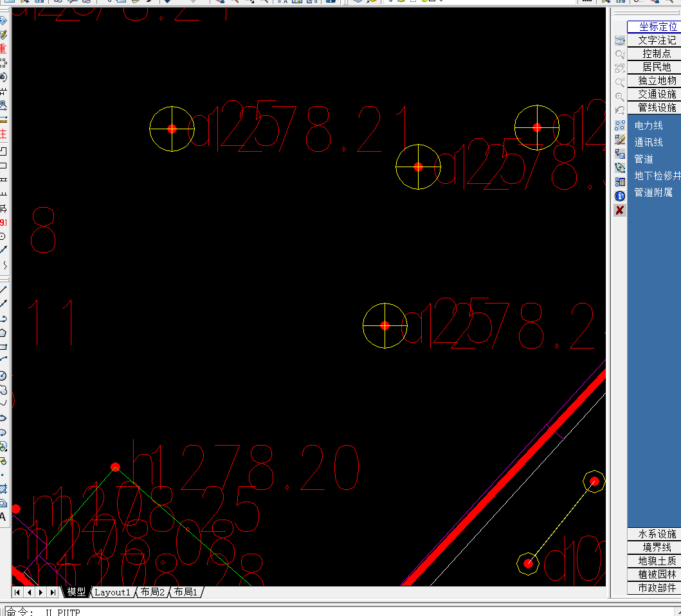Select 地下检修井 in the panel list

point(657,176)
